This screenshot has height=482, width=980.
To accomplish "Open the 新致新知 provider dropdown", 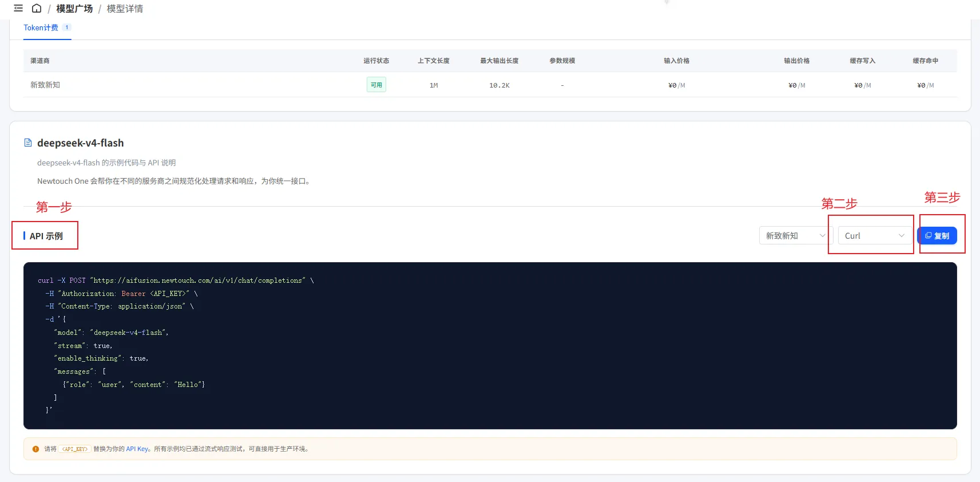I will point(796,236).
